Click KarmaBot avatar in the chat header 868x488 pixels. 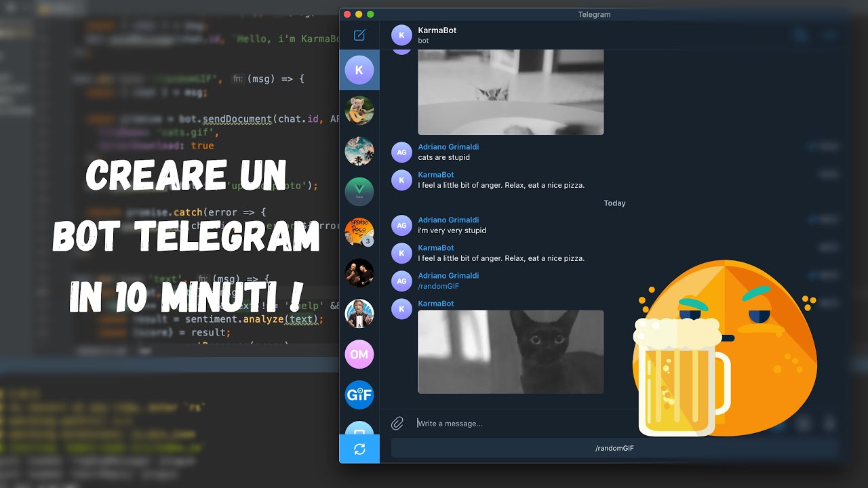pyautogui.click(x=402, y=35)
